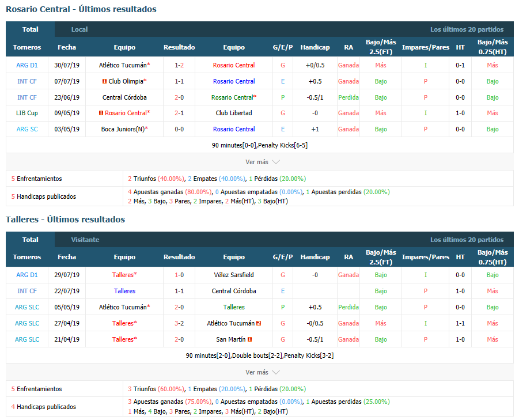519x420 pixels.
Task: Click the 2-1 result versus Club Libertad
Action: point(179,113)
